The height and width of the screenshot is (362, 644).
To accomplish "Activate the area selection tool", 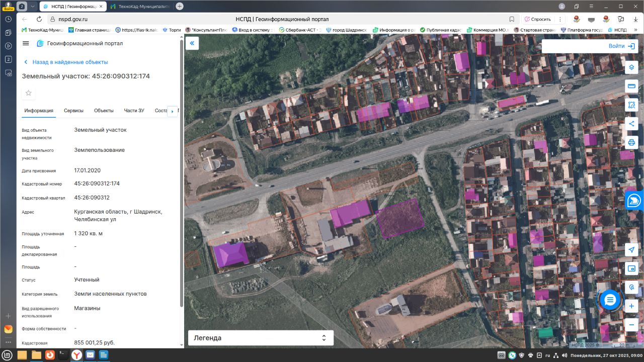I will click(631, 105).
